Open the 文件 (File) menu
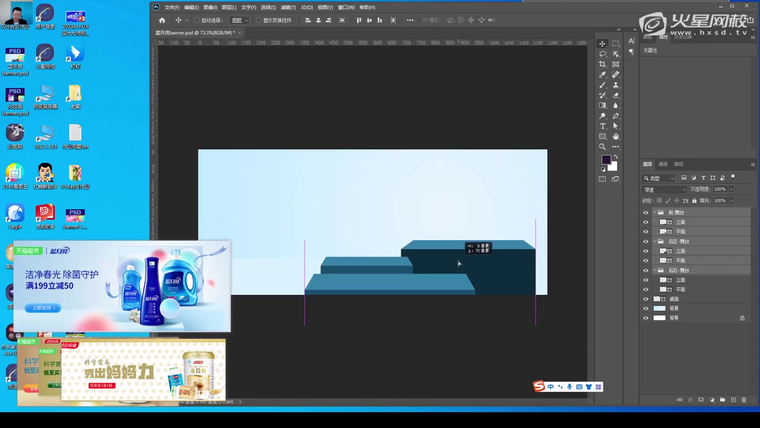The width and height of the screenshot is (760, 428). pos(171,7)
